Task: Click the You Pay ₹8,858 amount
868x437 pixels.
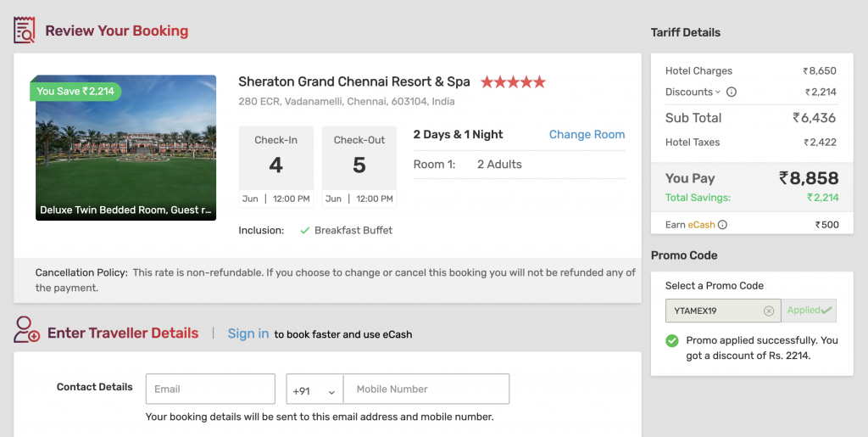Action: [x=809, y=178]
